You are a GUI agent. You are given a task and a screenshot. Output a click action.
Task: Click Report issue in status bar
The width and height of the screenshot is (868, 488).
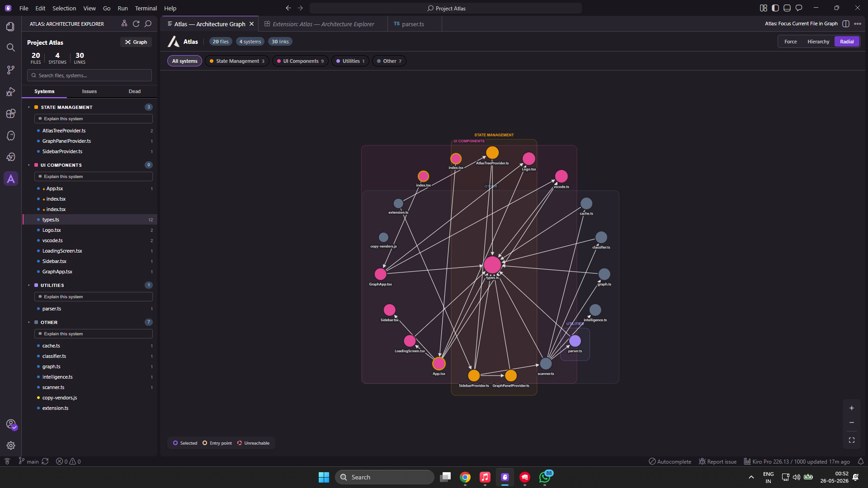(718, 461)
